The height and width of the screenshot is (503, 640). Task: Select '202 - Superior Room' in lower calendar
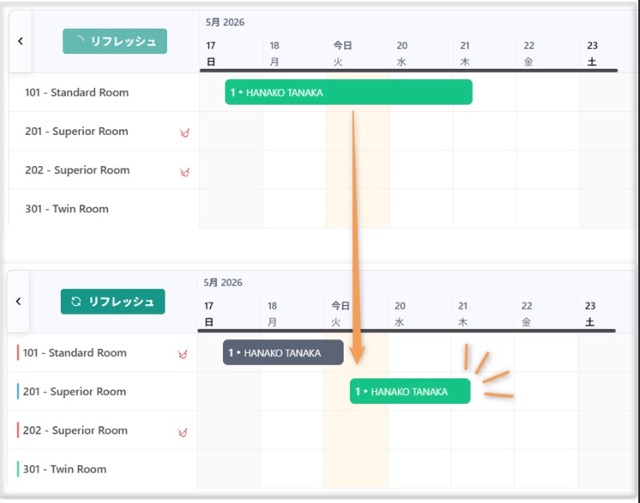76,430
